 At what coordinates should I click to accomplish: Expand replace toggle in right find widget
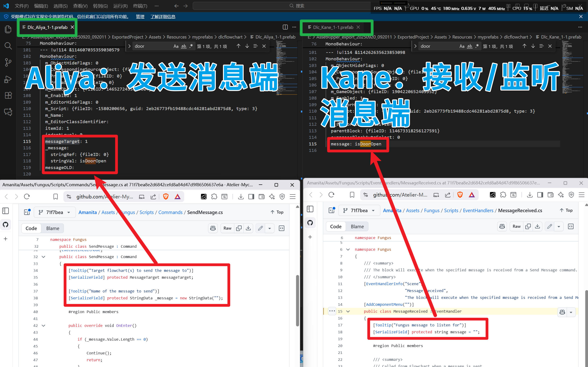415,46
